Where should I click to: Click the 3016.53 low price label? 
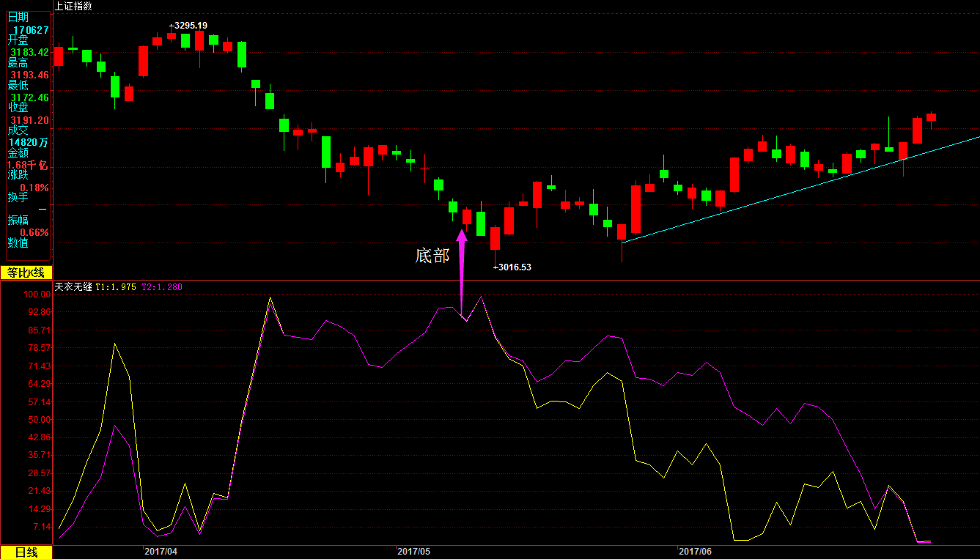(515, 267)
